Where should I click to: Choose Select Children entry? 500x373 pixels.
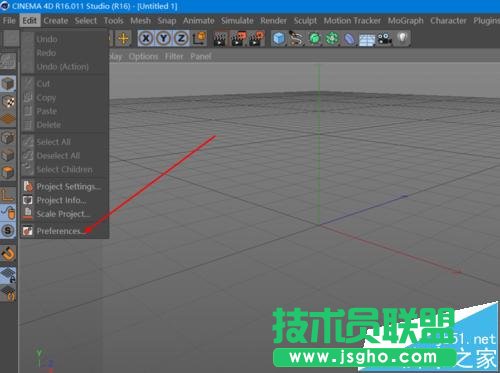[65, 169]
